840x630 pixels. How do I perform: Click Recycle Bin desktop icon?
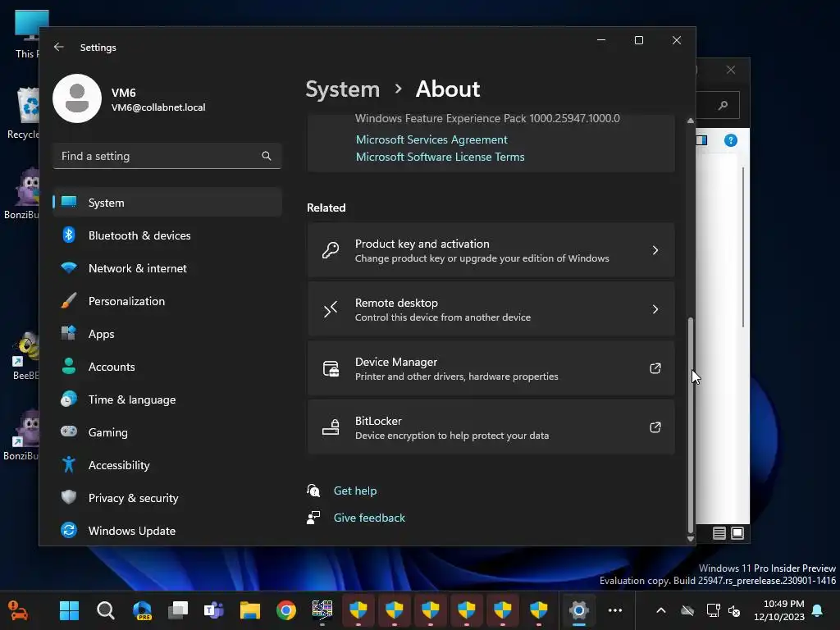(23, 113)
